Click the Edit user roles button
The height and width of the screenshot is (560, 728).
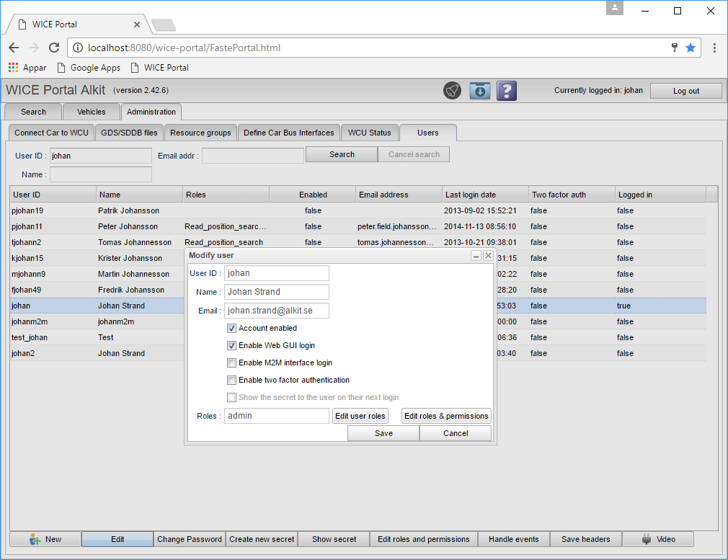tap(360, 416)
